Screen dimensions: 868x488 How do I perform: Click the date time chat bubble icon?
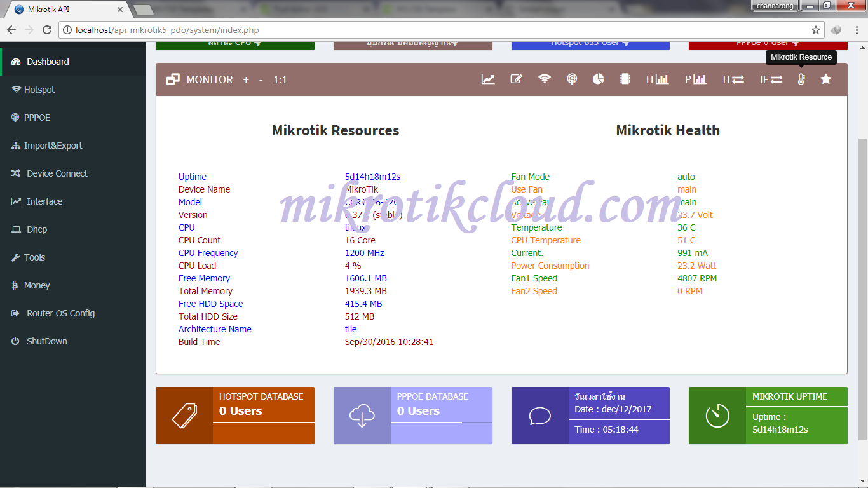(x=540, y=416)
